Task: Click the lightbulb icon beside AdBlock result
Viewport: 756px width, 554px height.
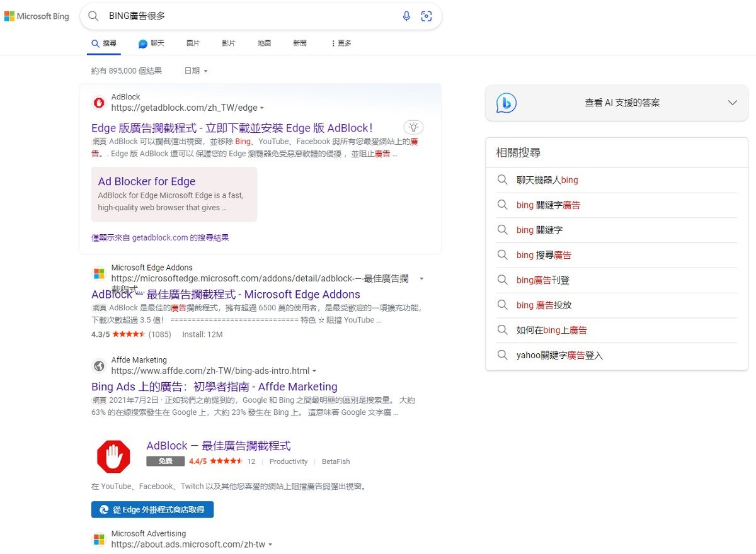Action: click(x=414, y=127)
